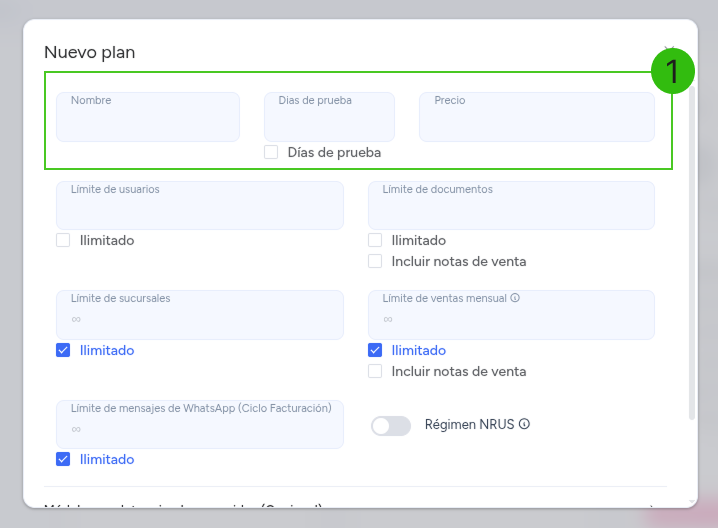This screenshot has height=528, width=718.
Task: Click info icon beside Régimen NRUS
Action: click(x=524, y=424)
